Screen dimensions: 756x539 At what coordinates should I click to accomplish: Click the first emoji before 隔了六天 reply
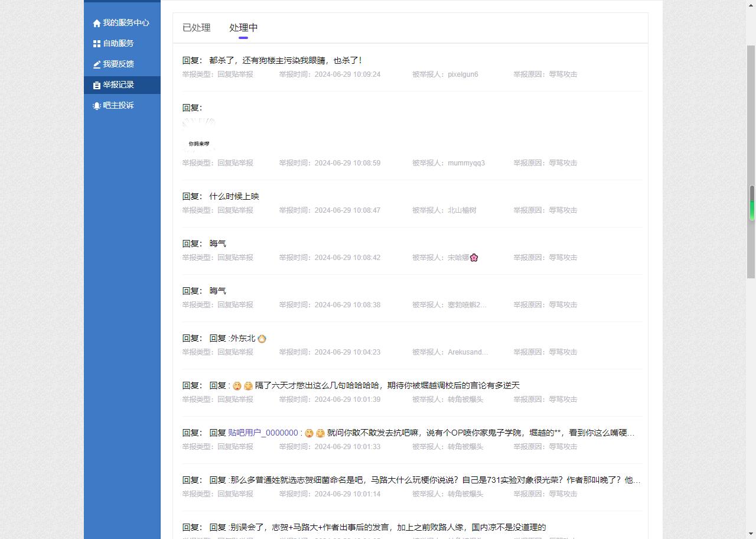pyautogui.click(x=237, y=386)
